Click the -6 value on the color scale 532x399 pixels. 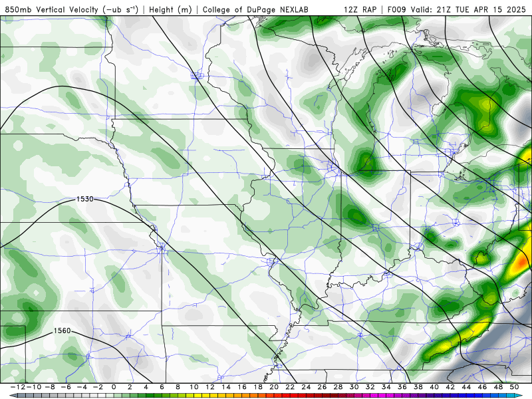tap(66, 387)
